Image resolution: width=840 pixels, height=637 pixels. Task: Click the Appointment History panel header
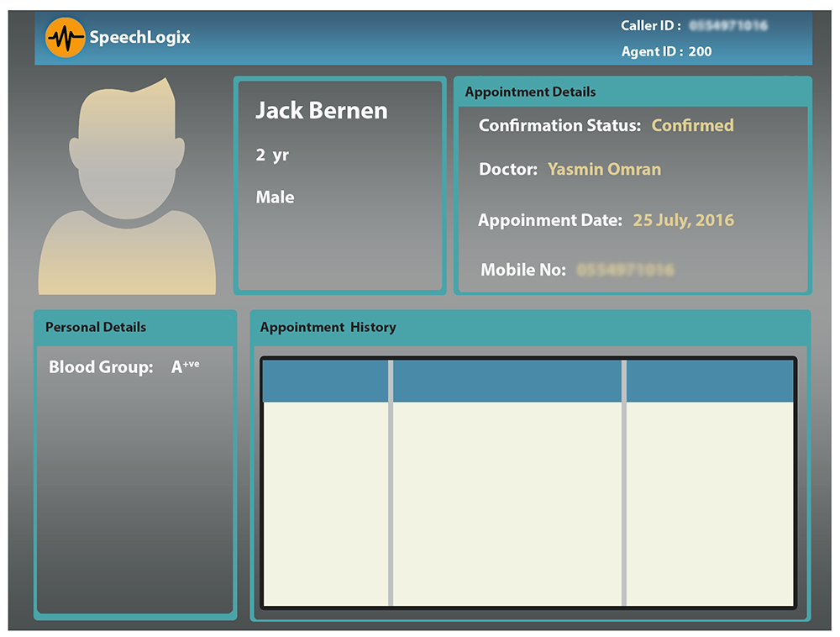328,328
